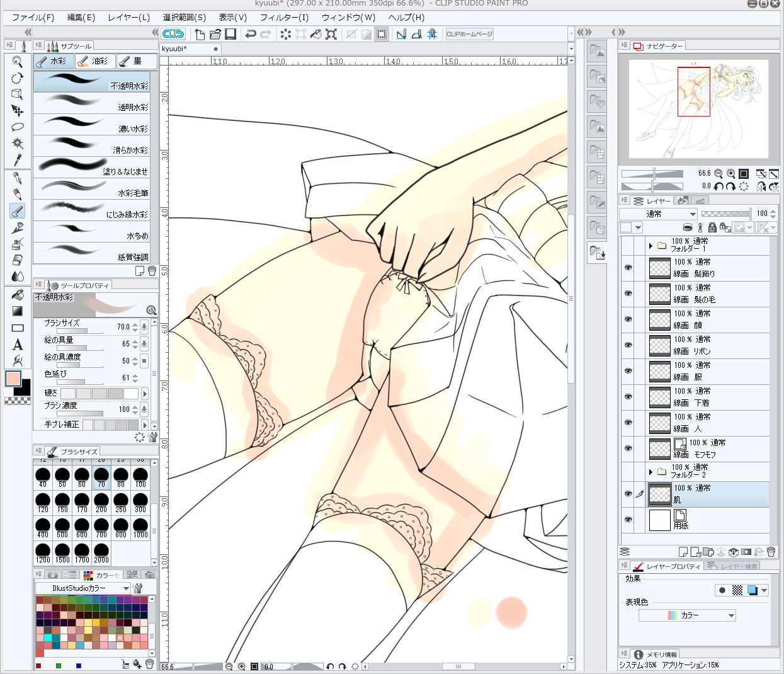Image resolution: width=784 pixels, height=674 pixels.
Task: Save the document with floppy icon
Action: click(230, 34)
